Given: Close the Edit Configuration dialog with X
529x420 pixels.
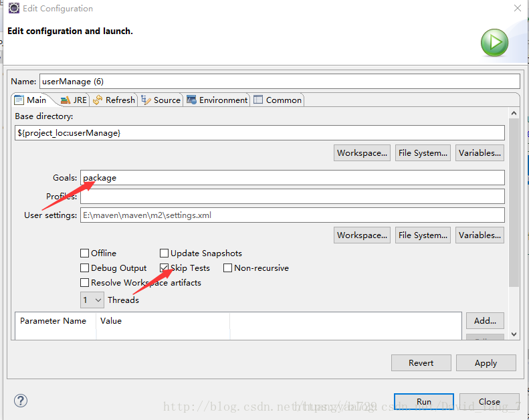Looking at the screenshot, I should coord(518,8).
